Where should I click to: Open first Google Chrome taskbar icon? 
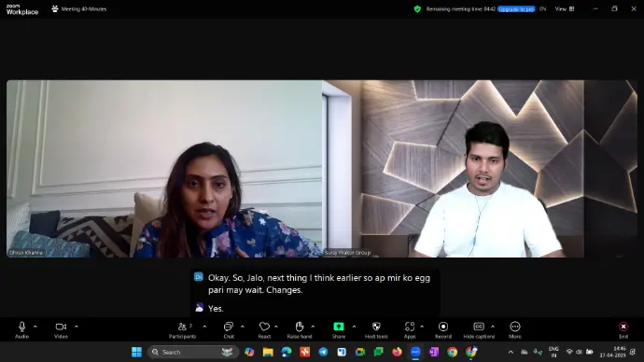tap(452, 352)
